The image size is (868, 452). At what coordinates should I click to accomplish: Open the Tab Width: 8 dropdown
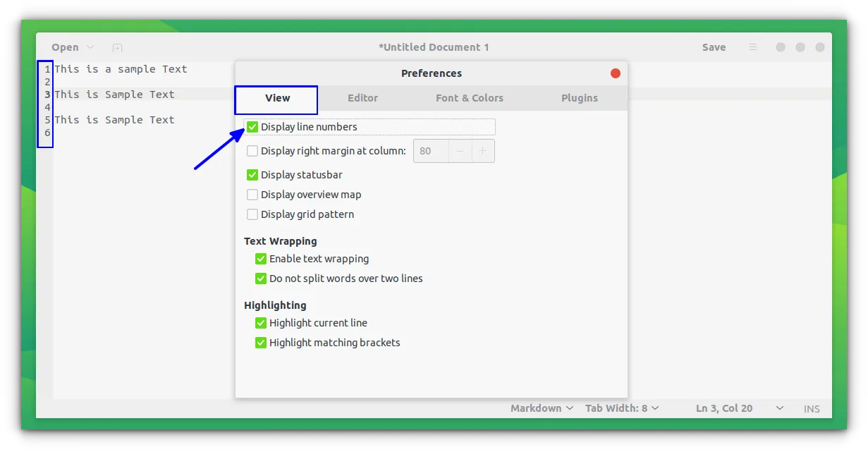(x=622, y=408)
